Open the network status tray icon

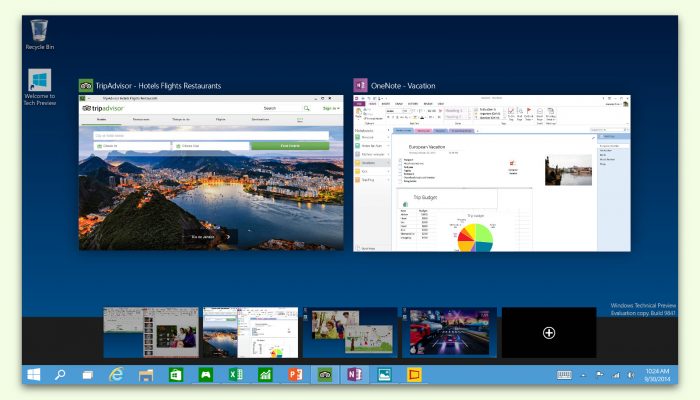tap(616, 375)
